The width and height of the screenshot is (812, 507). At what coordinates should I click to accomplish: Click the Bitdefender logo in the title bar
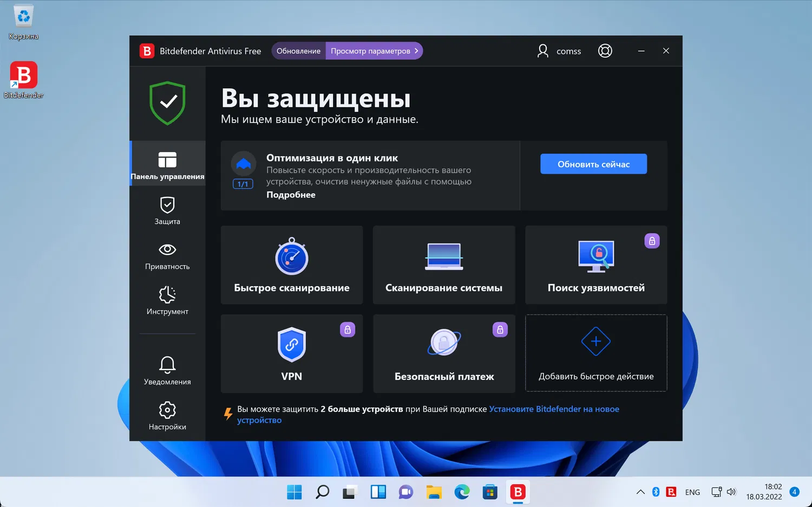(147, 51)
